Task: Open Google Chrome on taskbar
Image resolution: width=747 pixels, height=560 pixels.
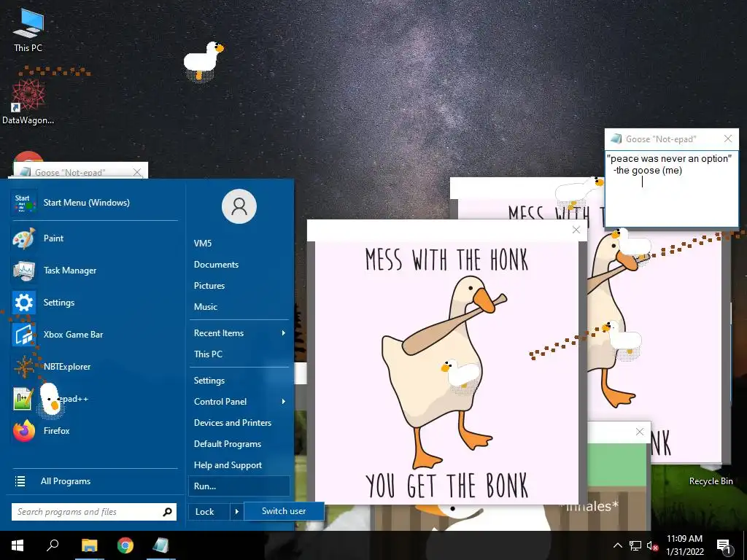Action: coord(125,545)
